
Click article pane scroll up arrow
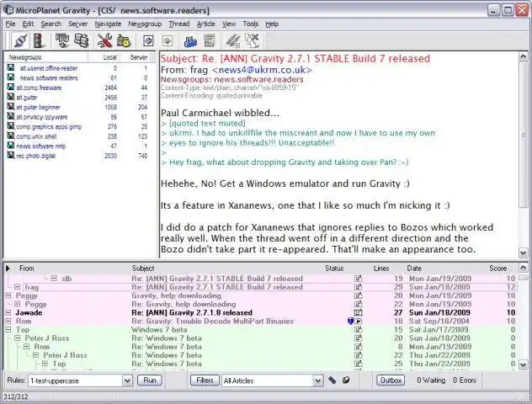[x=523, y=56]
